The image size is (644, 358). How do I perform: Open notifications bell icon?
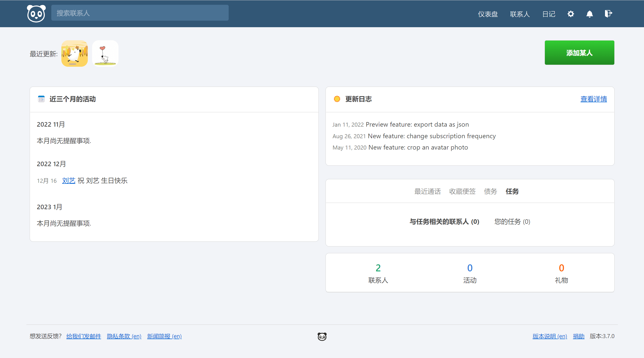pyautogui.click(x=589, y=14)
